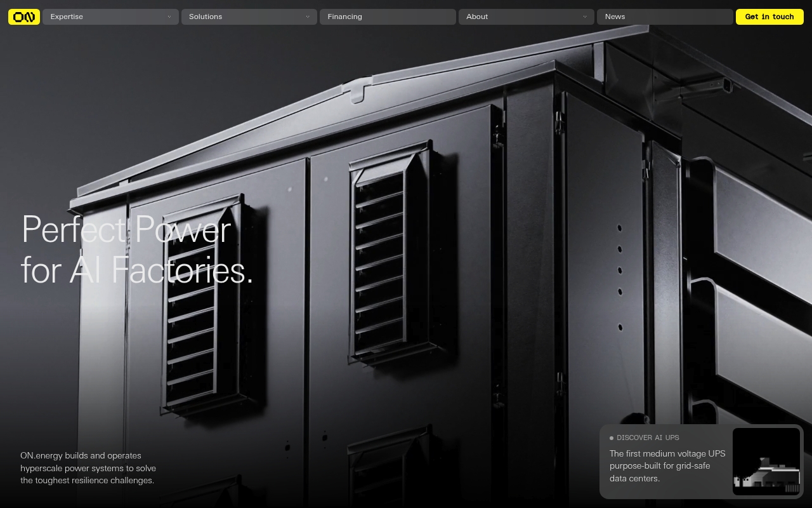Click the 'Perfect Power' headline line
Viewport: 812px width, 508px height.
126,229
